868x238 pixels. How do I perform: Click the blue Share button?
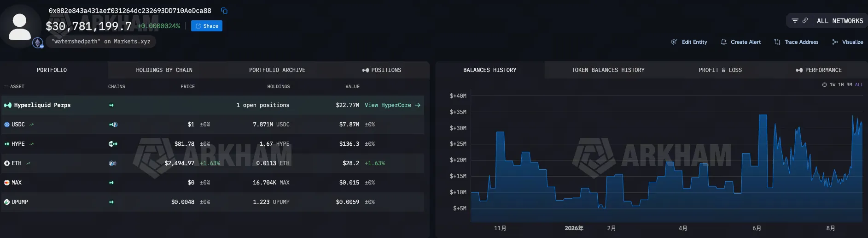[207, 26]
